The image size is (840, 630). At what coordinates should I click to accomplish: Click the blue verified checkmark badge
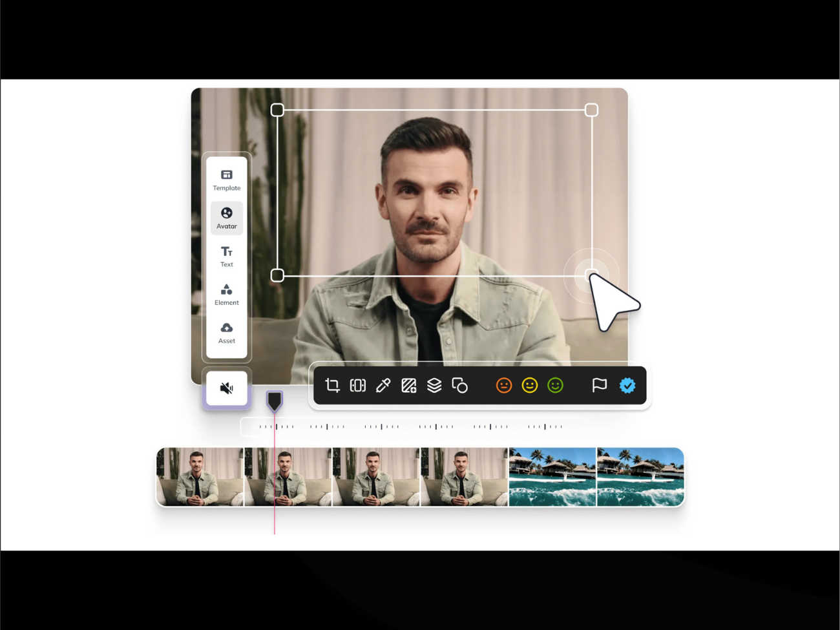(x=627, y=386)
